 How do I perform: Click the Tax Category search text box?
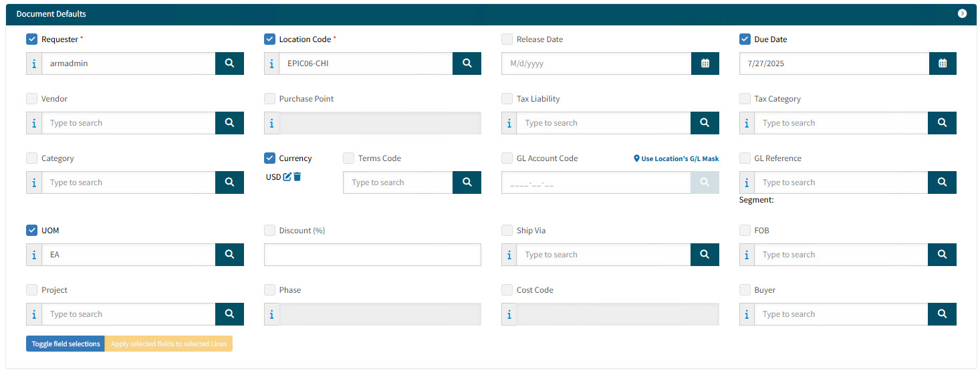(841, 123)
